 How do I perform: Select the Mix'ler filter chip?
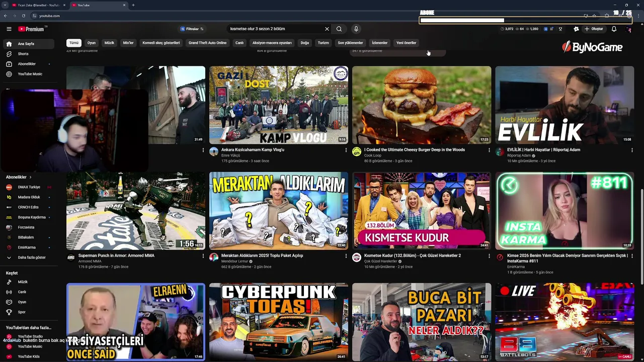coord(128,43)
